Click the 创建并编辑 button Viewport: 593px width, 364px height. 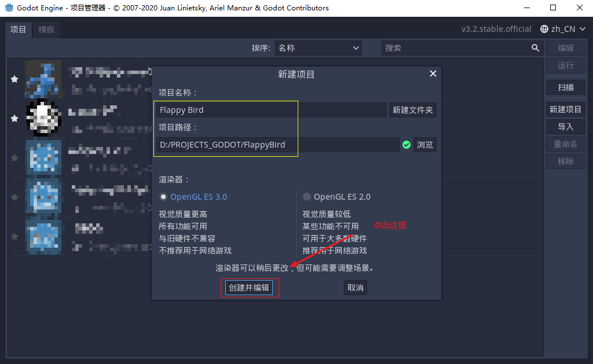[x=249, y=288]
